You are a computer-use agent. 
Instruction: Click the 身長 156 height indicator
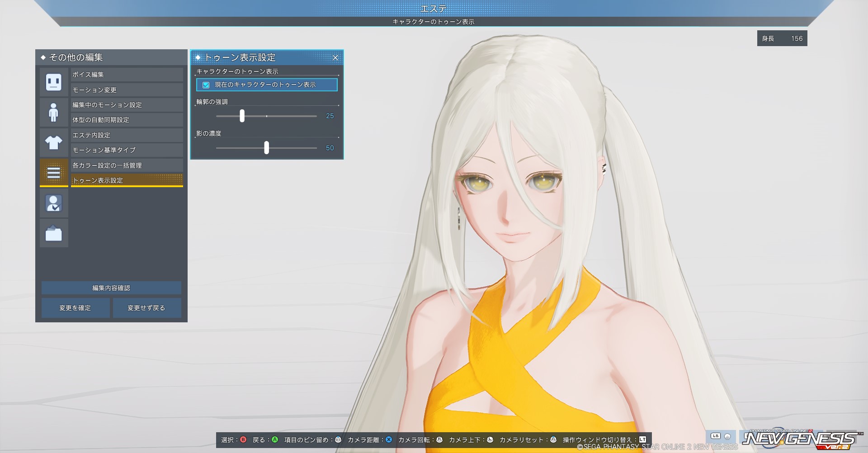tap(782, 38)
